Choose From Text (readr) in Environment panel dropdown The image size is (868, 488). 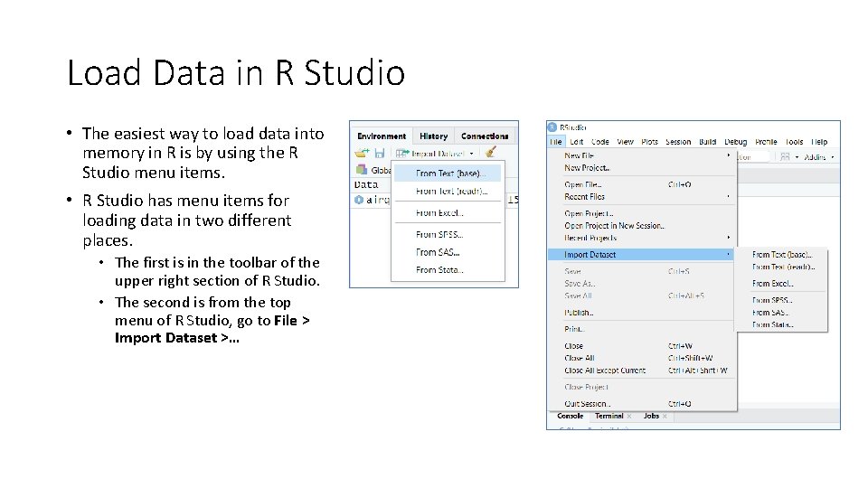click(448, 191)
